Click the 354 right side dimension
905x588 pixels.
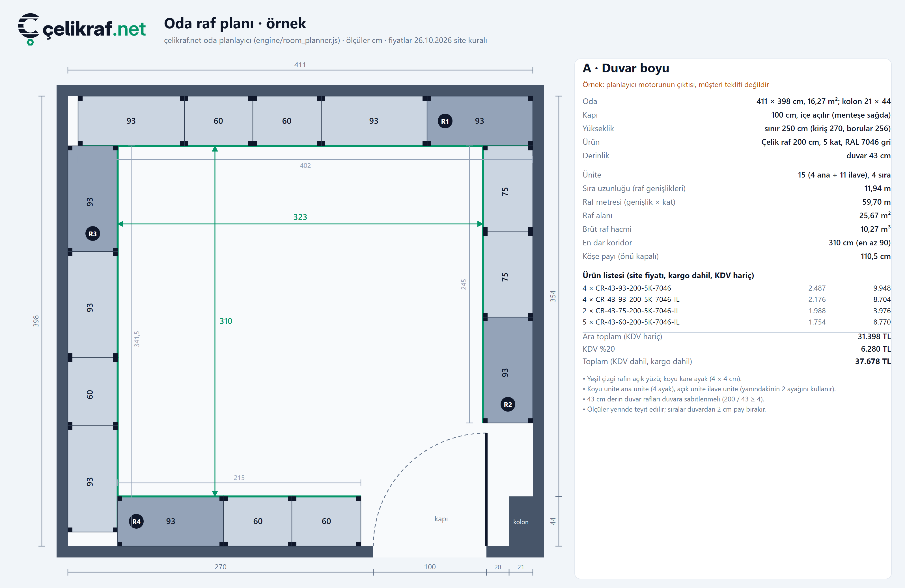553,296
